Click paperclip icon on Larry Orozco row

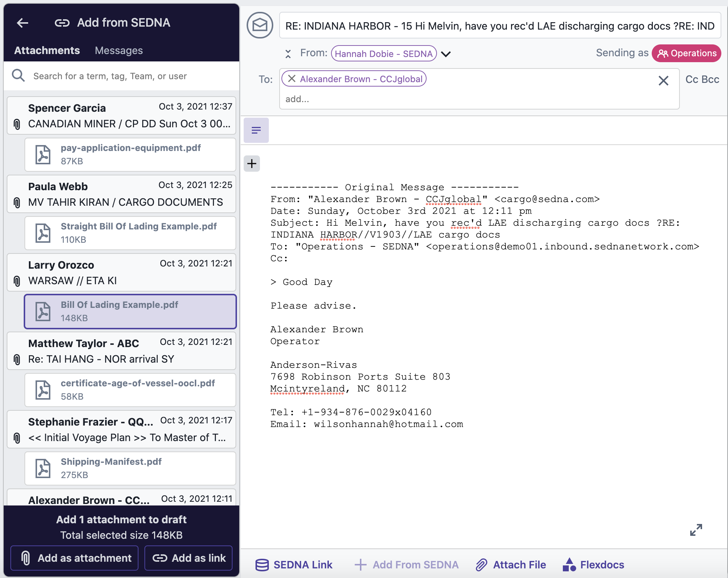tap(17, 281)
